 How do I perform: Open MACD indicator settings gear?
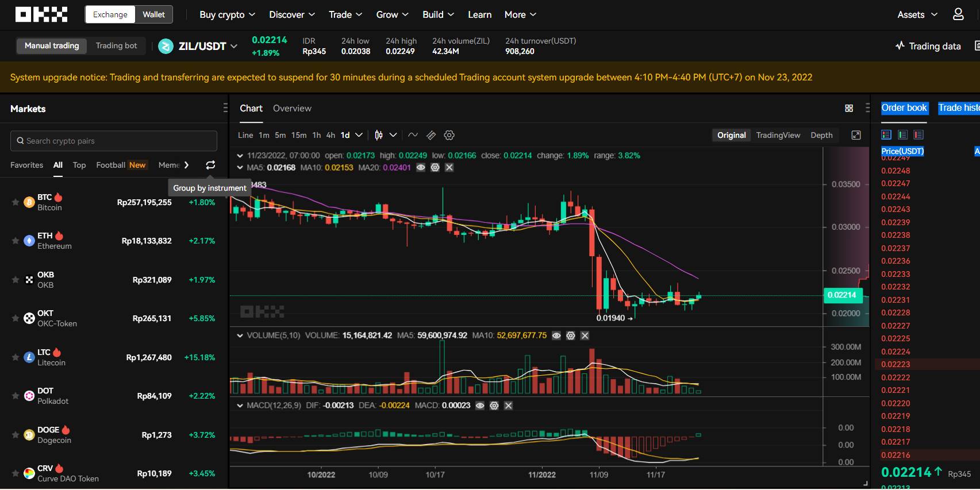pos(494,406)
